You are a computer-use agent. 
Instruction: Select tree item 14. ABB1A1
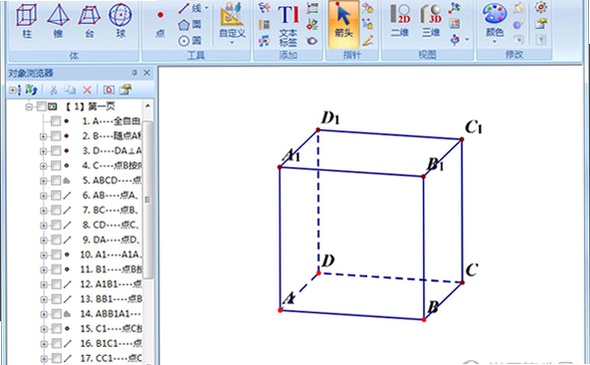point(111,314)
